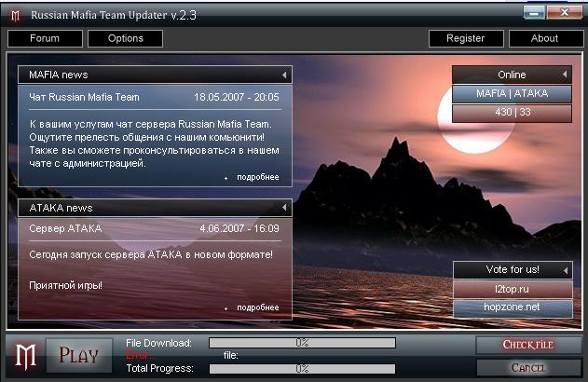
Task: Click the large M emblem beside Play
Action: (25, 355)
